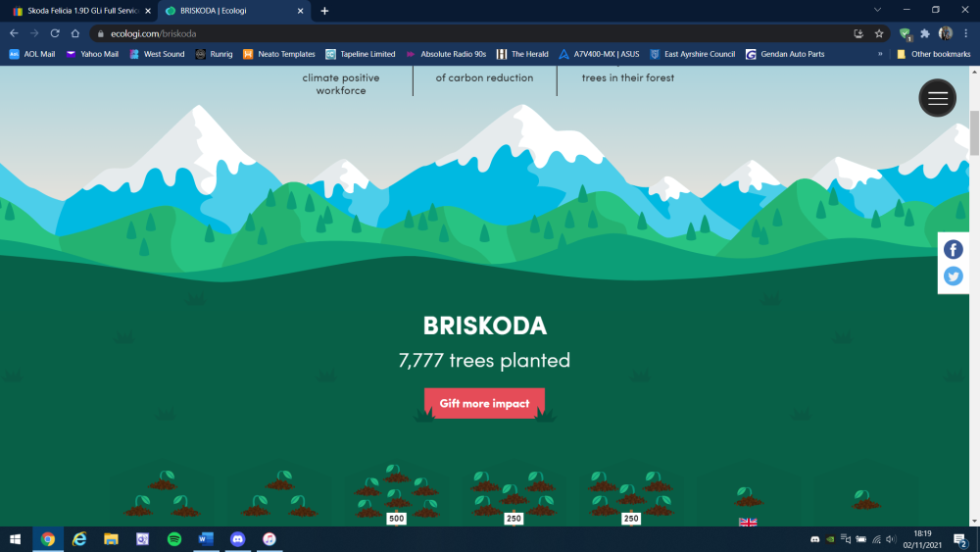Open the browser home page

tap(75, 33)
